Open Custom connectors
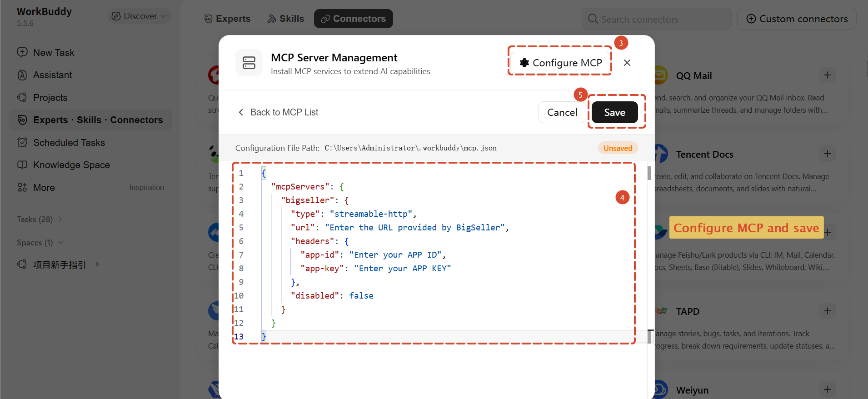This screenshot has width=868, height=399. (797, 19)
